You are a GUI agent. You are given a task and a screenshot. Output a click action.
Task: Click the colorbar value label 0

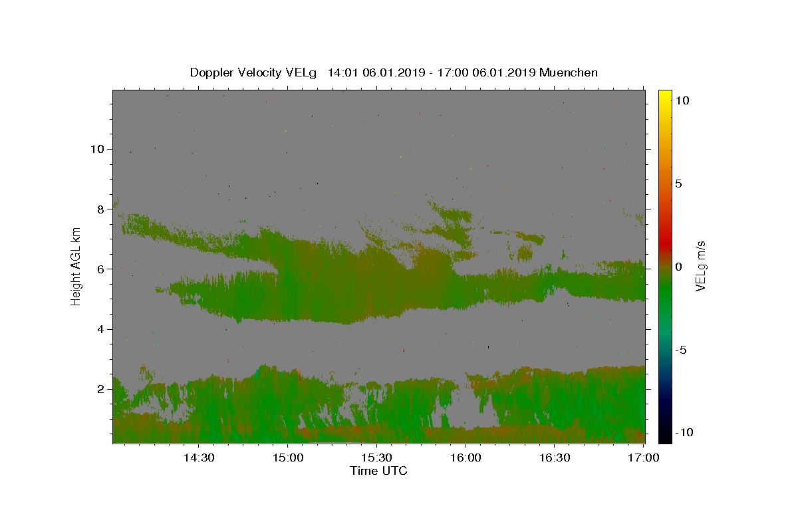678,267
